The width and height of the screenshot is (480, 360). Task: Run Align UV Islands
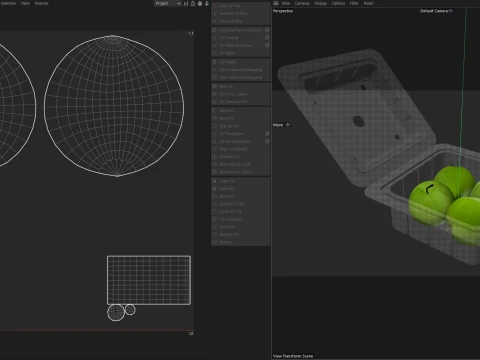pyautogui.click(x=241, y=149)
